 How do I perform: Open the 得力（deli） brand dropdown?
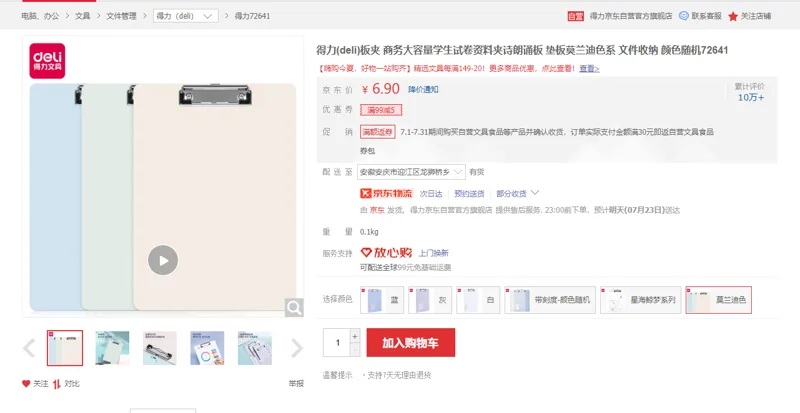(186, 16)
